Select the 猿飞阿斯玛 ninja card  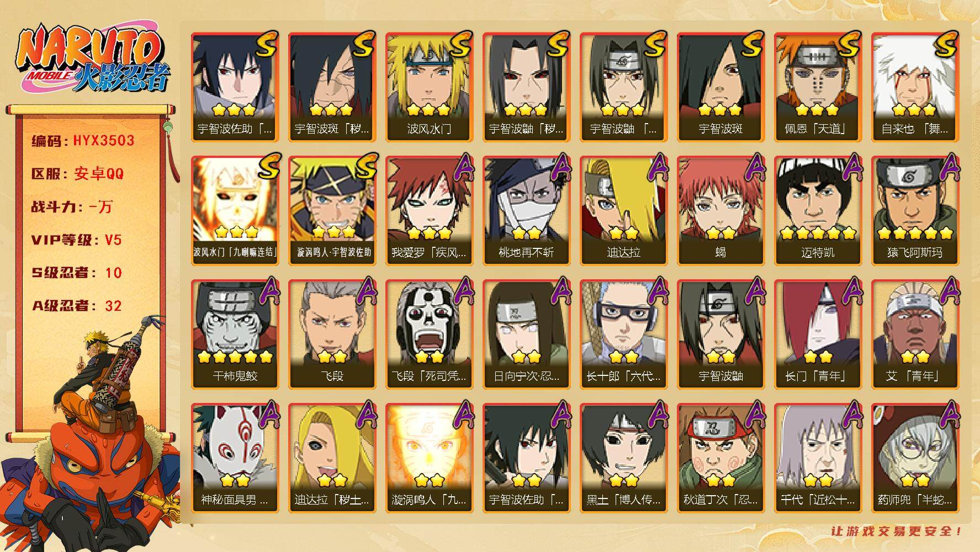[915, 210]
